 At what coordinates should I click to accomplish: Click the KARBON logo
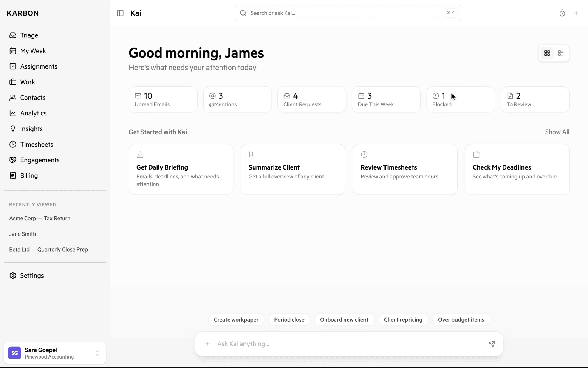[x=23, y=13]
